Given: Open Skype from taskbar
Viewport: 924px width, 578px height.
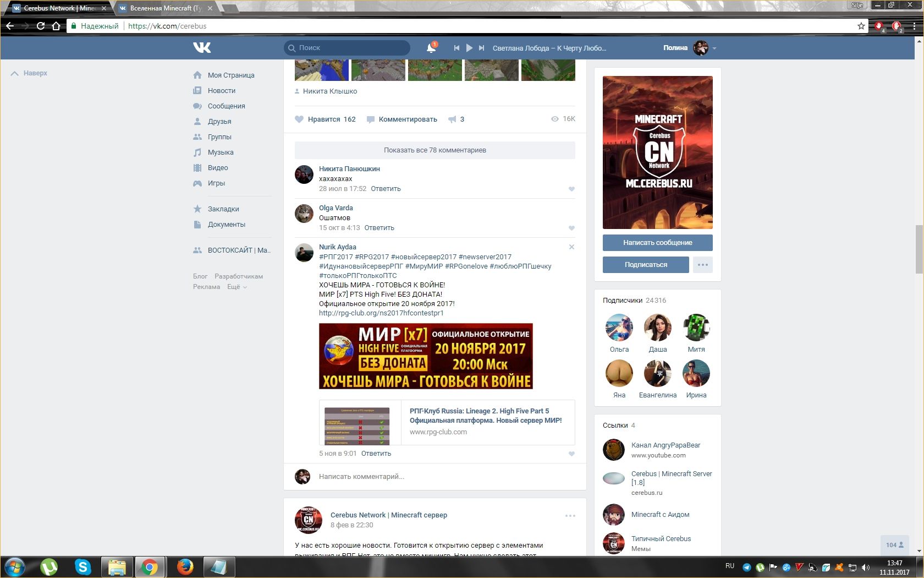Looking at the screenshot, I should click(x=82, y=567).
